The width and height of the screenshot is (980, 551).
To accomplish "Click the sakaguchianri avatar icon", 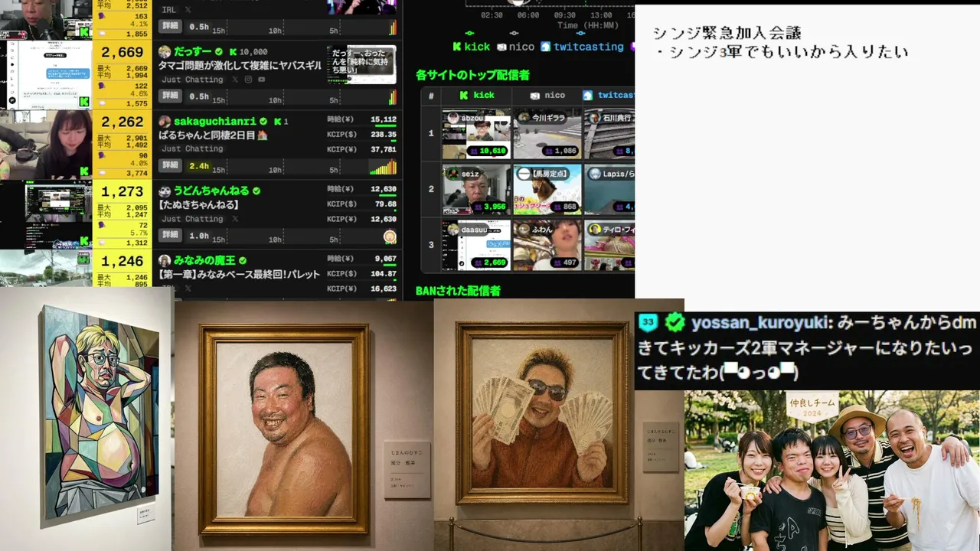I will click(x=165, y=122).
